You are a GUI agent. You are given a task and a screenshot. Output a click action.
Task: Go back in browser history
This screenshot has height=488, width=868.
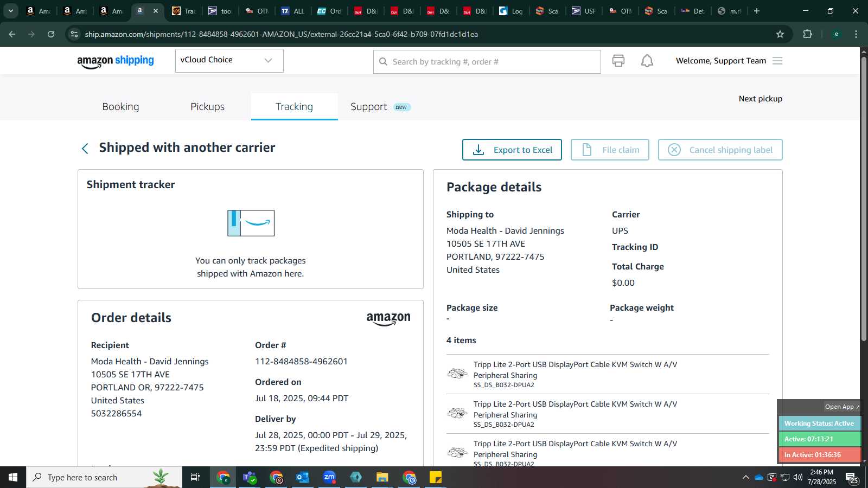(12, 34)
